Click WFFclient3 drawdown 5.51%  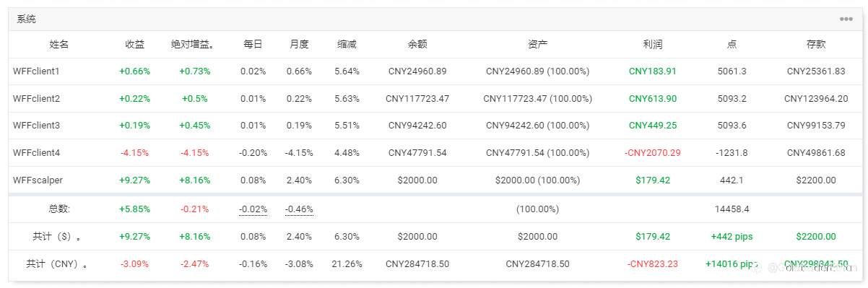click(347, 126)
